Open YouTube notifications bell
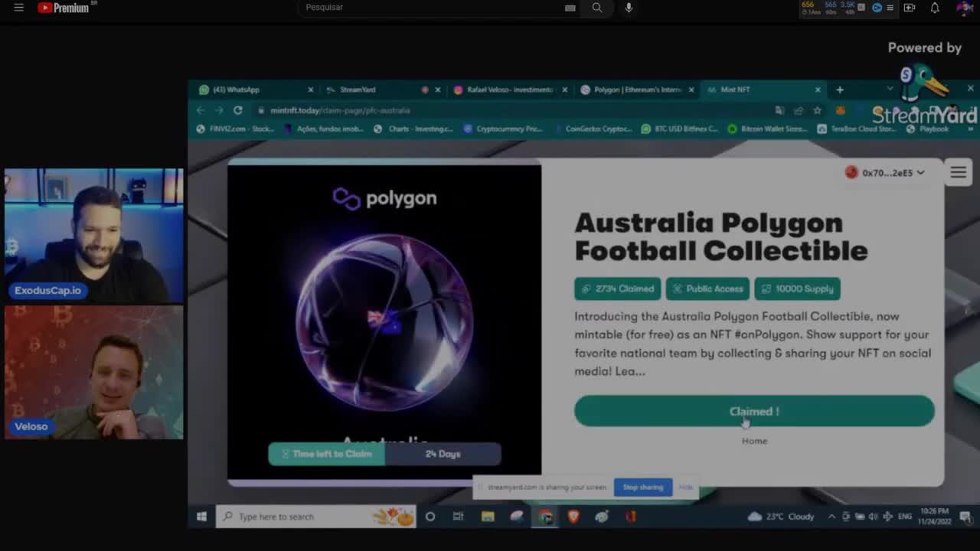Viewport: 980px width, 551px height. coord(935,8)
